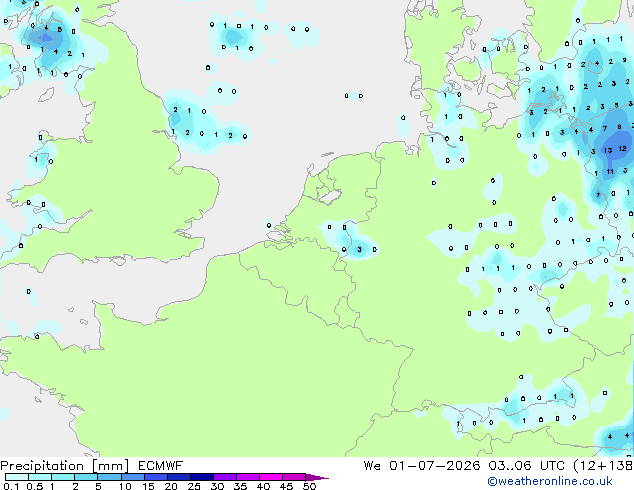634x490 pixels.
Task: Click the '12' precipitation value on the map
Action: 622,149
